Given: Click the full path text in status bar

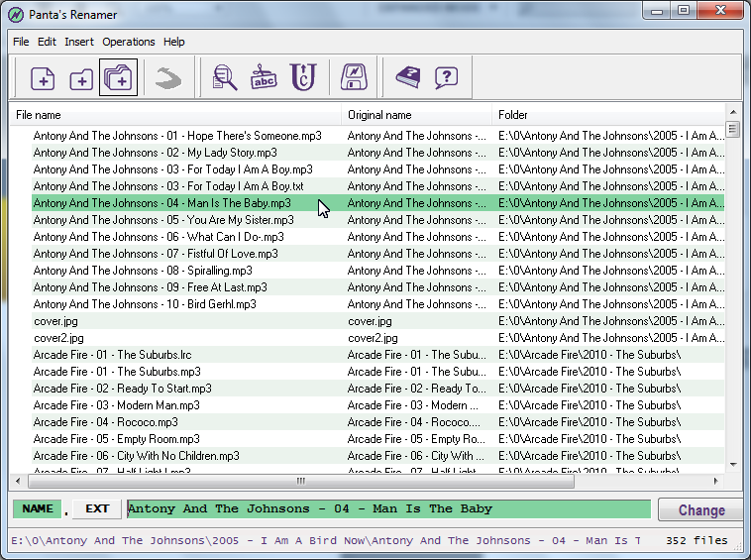Looking at the screenshot, I should [326, 541].
